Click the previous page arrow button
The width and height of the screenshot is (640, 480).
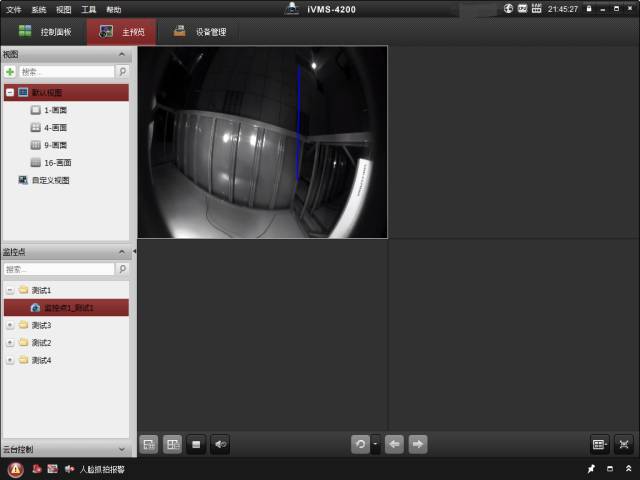395,444
